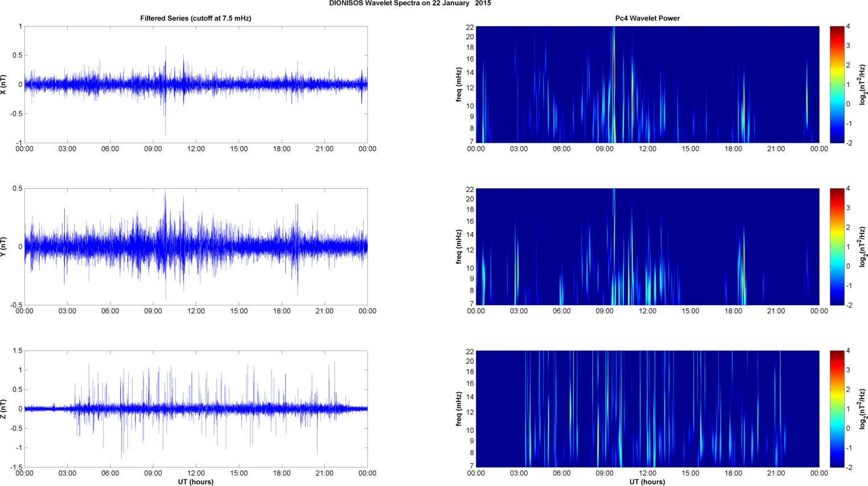Select the 'Z (nT)' axis label
Image resolution: width=868 pixels, height=486 pixels.
click(4, 409)
